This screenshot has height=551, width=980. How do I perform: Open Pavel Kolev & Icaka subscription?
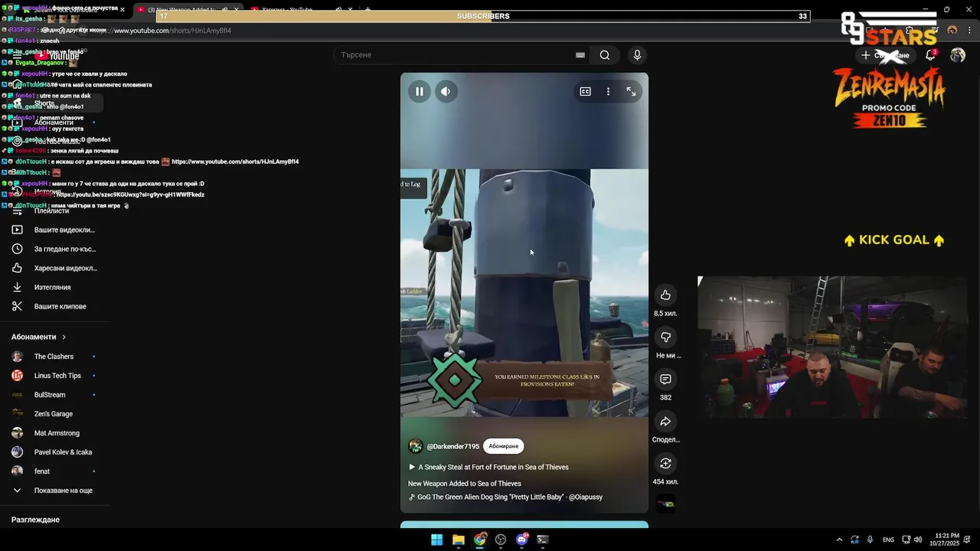pos(54,452)
